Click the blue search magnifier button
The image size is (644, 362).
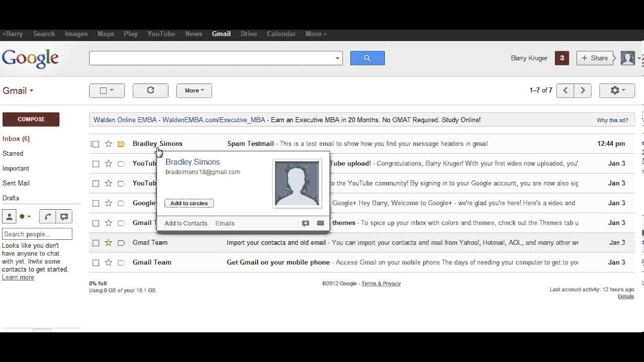(x=367, y=58)
